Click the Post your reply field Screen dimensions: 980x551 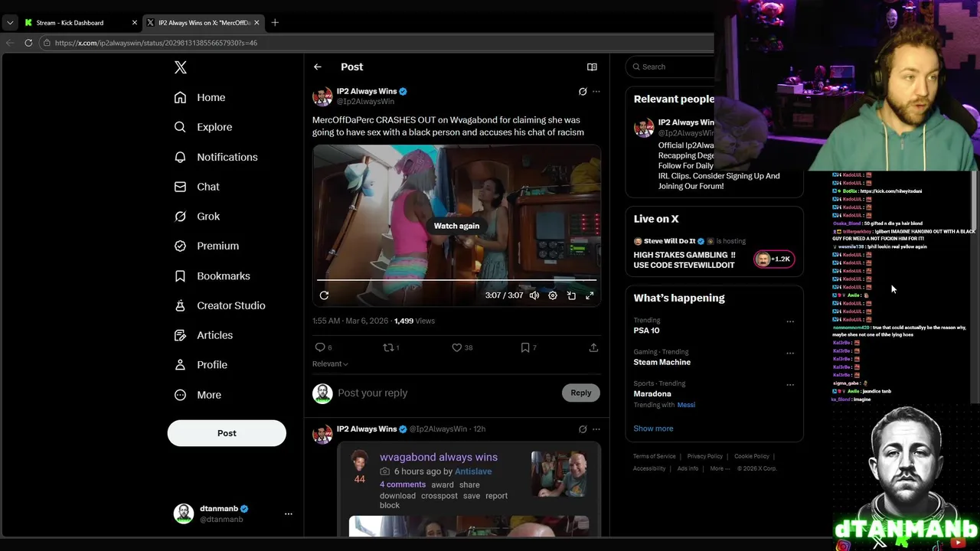pyautogui.click(x=448, y=393)
